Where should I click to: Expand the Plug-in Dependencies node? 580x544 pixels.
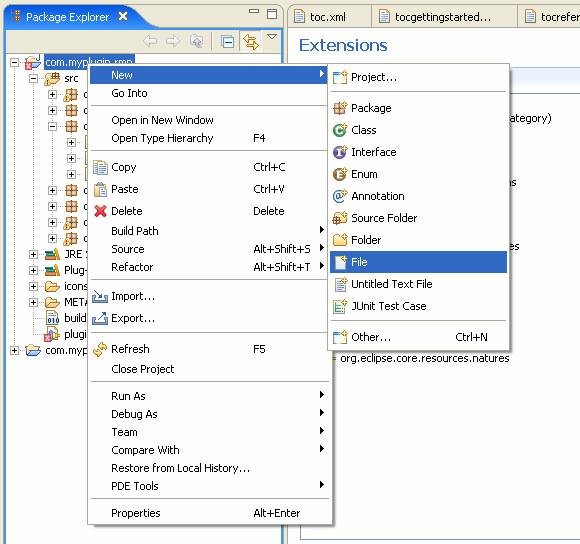[33, 270]
